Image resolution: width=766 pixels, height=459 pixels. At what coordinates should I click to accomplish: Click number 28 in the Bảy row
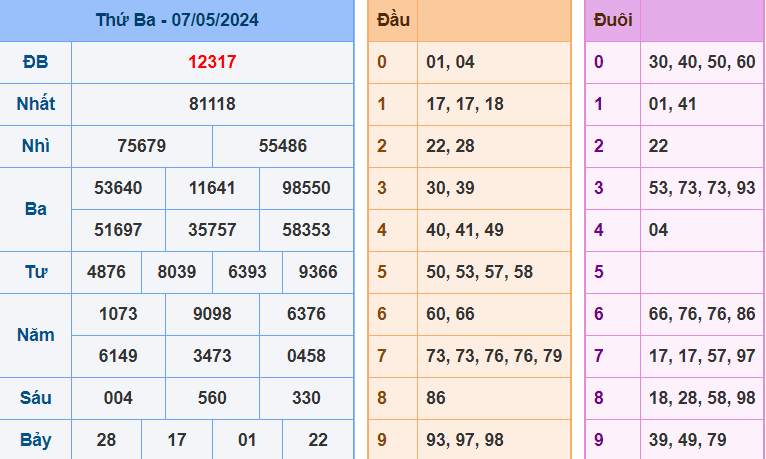coord(106,440)
